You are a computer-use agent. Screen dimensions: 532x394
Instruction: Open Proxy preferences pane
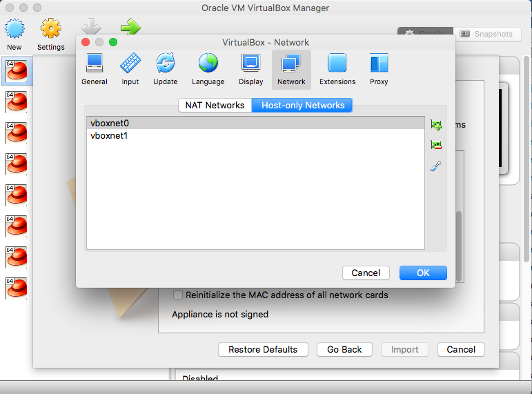click(379, 70)
